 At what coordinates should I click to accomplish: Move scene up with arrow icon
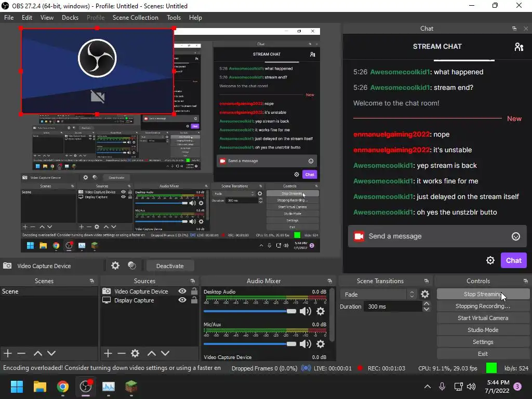click(37, 353)
